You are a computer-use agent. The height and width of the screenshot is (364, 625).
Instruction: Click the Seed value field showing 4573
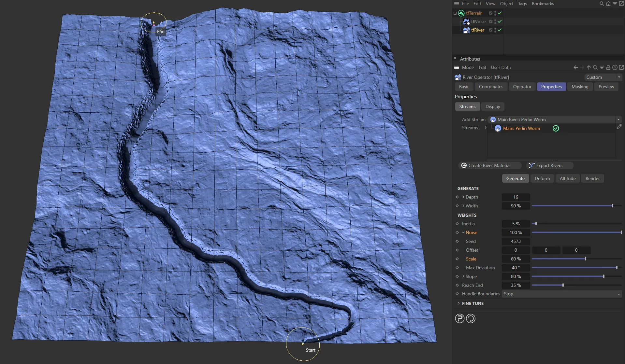(515, 241)
